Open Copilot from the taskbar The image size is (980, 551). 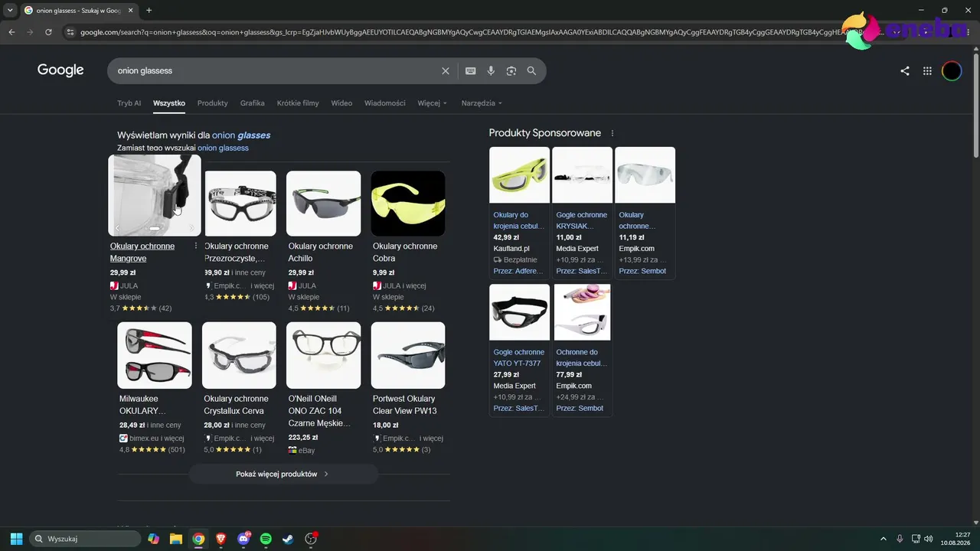coord(154,539)
